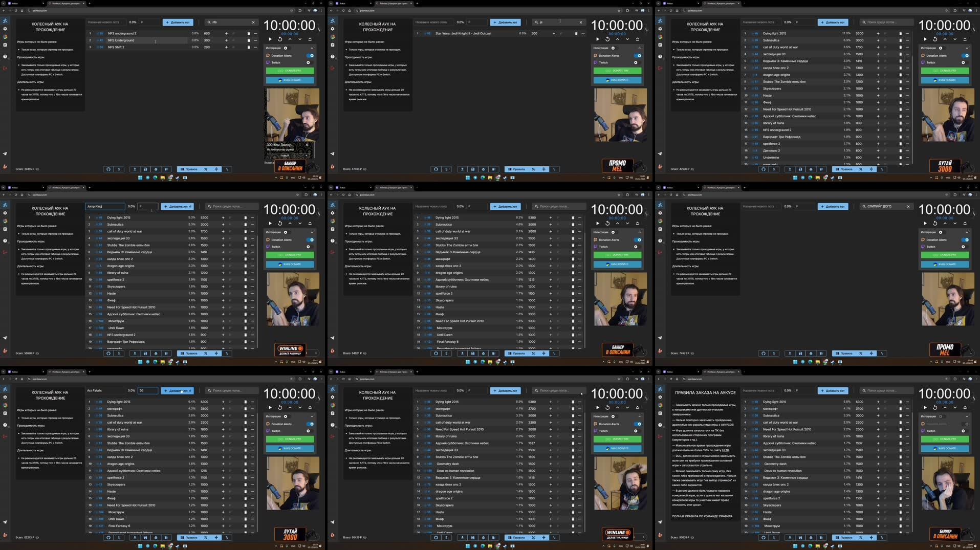Enable the Twitch integration toggle
980x550 pixels.
[308, 62]
